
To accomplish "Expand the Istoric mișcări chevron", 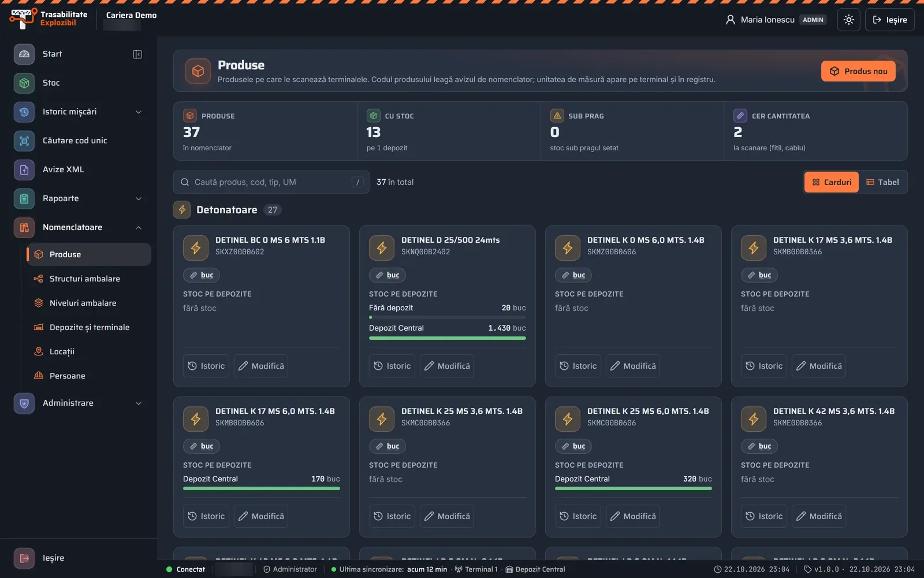I will (139, 112).
